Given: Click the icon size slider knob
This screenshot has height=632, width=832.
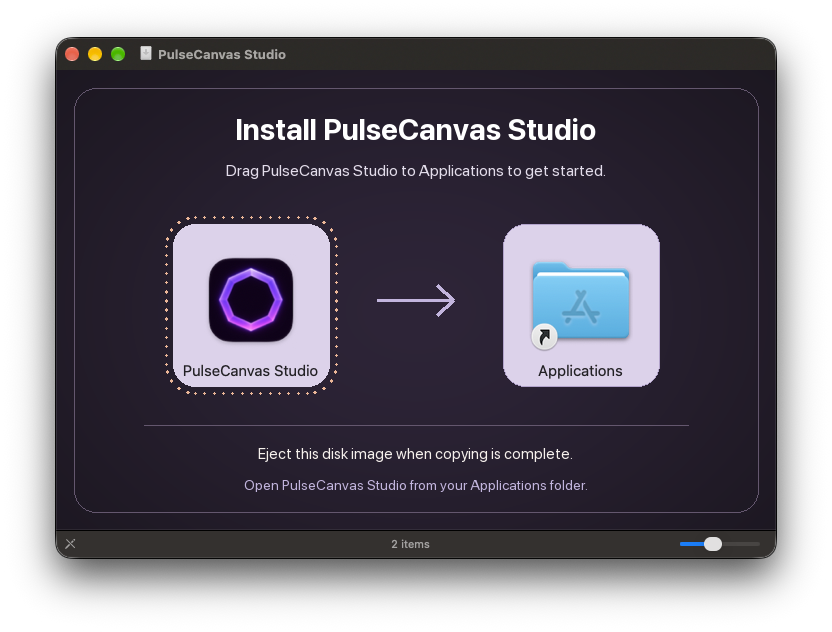Looking at the screenshot, I should pos(713,544).
